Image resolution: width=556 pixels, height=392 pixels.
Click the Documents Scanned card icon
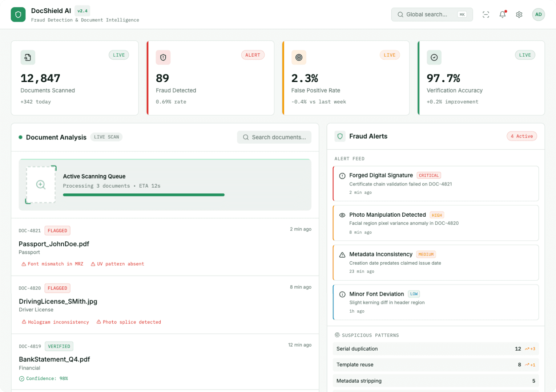point(28,57)
